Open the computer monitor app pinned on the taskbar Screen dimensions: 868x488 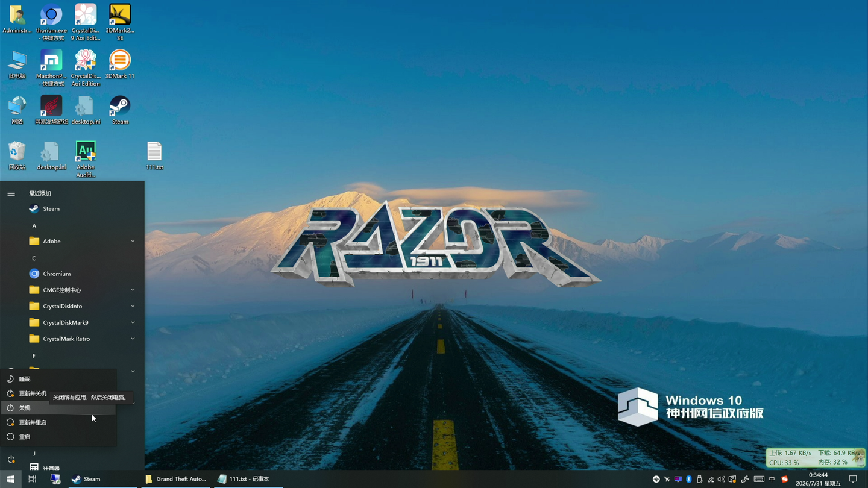coord(55,479)
